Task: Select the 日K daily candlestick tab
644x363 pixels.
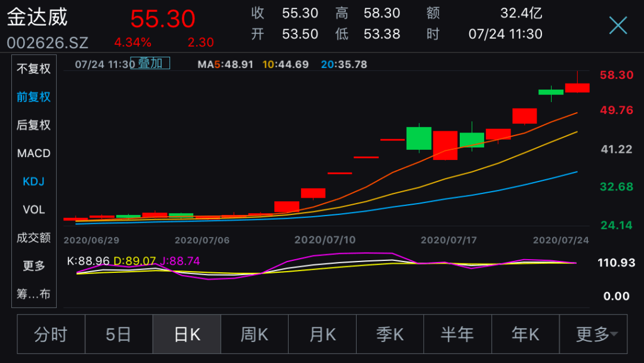Action: (187, 334)
